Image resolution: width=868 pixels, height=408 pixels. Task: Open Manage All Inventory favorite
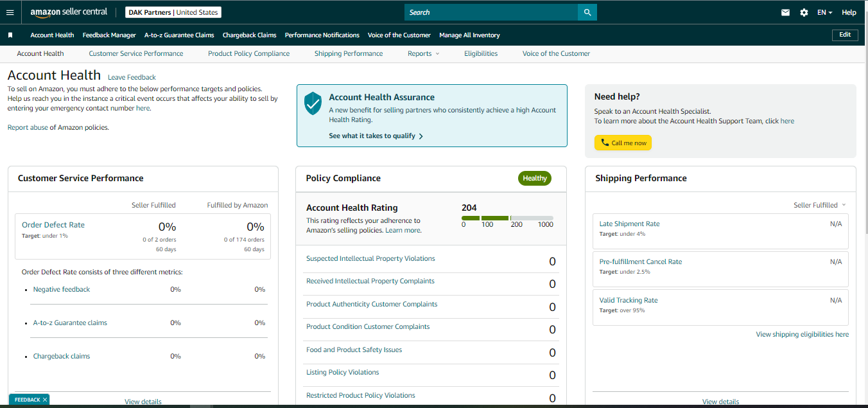(469, 35)
